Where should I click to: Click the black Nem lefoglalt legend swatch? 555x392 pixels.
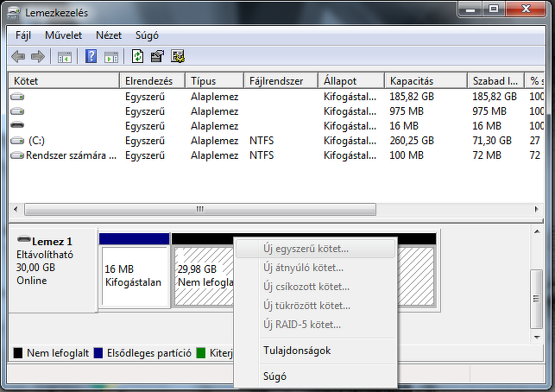click(x=18, y=352)
